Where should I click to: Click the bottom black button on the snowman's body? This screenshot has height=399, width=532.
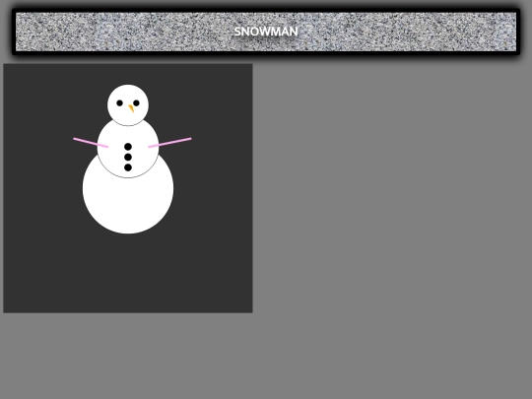pos(128,167)
